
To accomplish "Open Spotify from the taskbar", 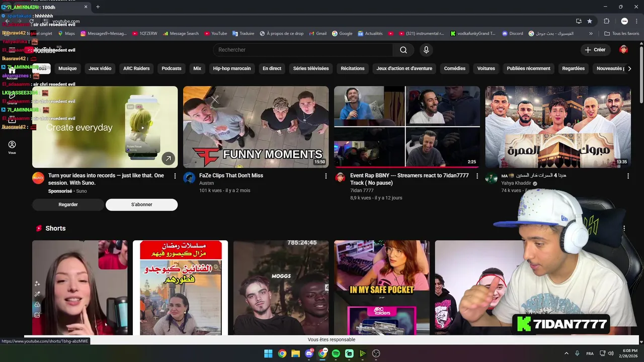I will click(336, 353).
